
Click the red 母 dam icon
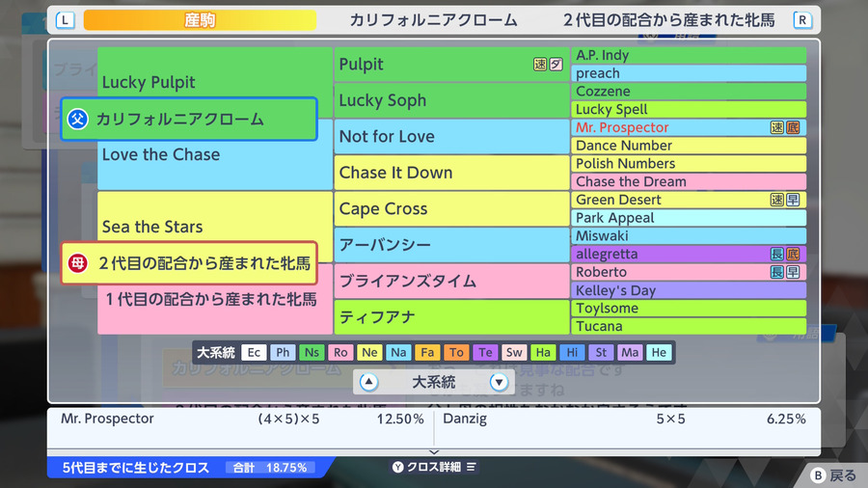pos(77,263)
